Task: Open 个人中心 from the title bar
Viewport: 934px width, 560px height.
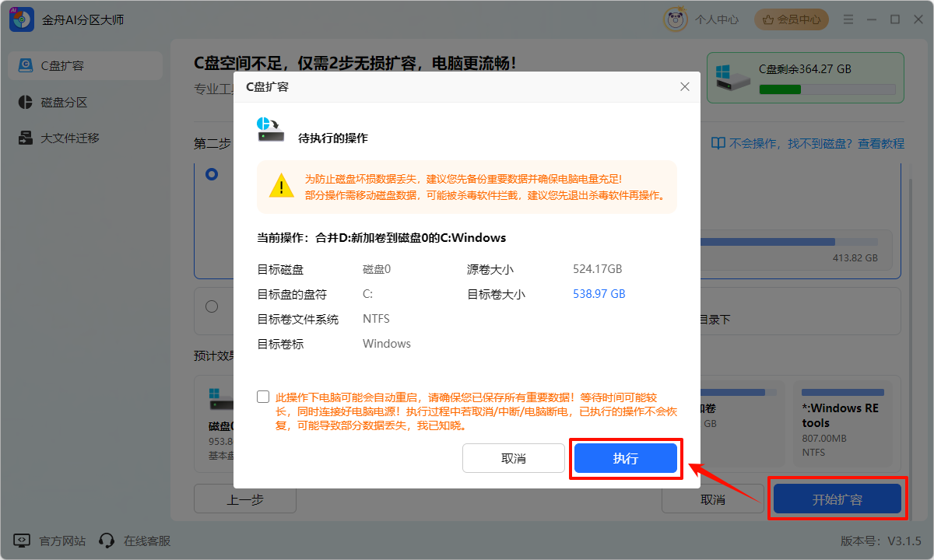Action: (x=718, y=19)
